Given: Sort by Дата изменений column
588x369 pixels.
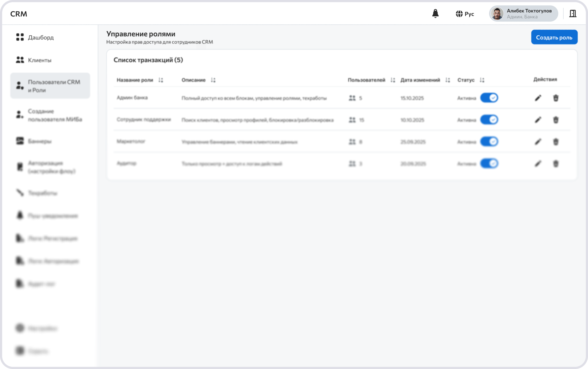Looking at the screenshot, I should 447,80.
